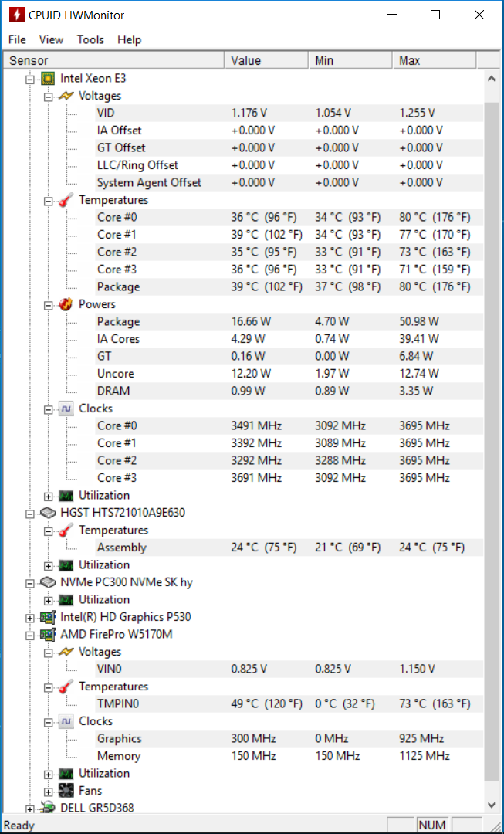Click the Max column header
The height and width of the screenshot is (834, 504).
(x=435, y=61)
